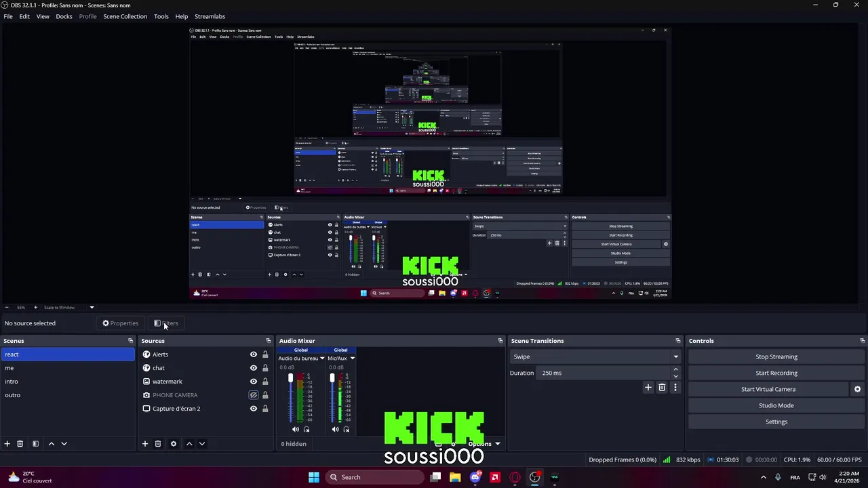
Task: Open the File menu
Action: [8, 16]
